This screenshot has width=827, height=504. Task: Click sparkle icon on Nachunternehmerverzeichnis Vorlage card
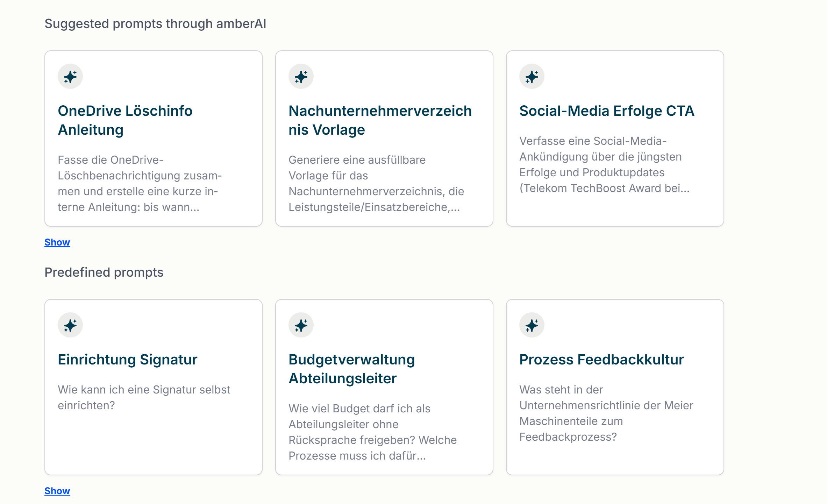point(301,76)
